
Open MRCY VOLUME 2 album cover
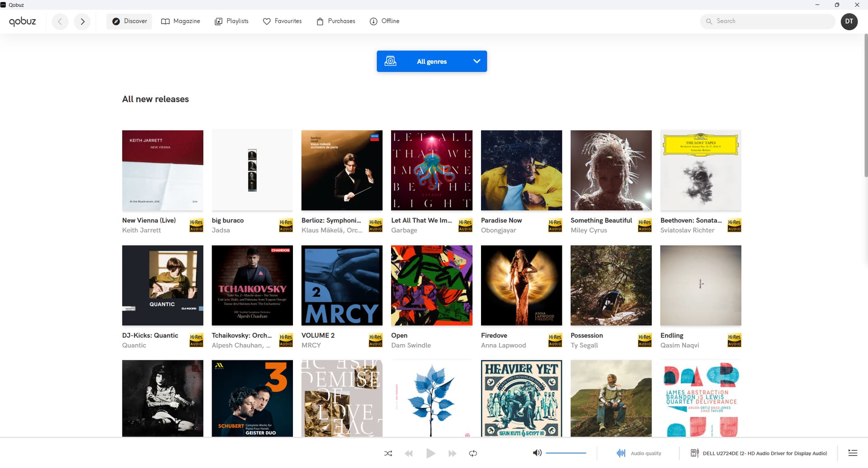[x=342, y=285]
